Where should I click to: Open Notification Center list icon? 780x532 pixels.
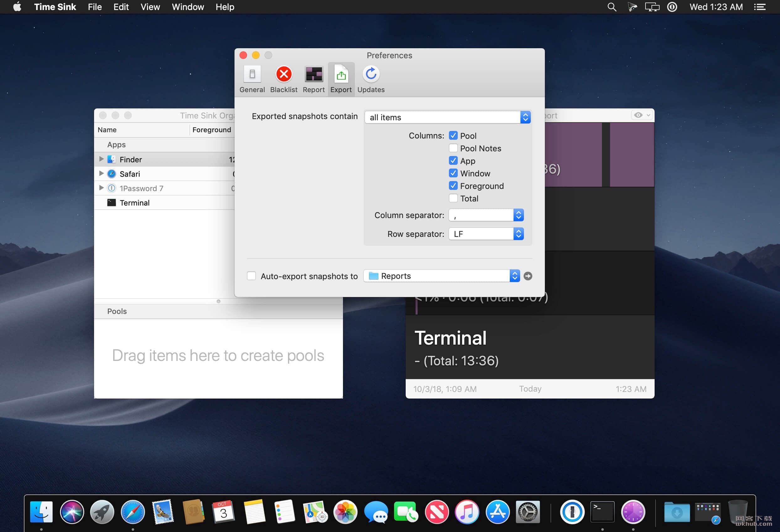760,7
